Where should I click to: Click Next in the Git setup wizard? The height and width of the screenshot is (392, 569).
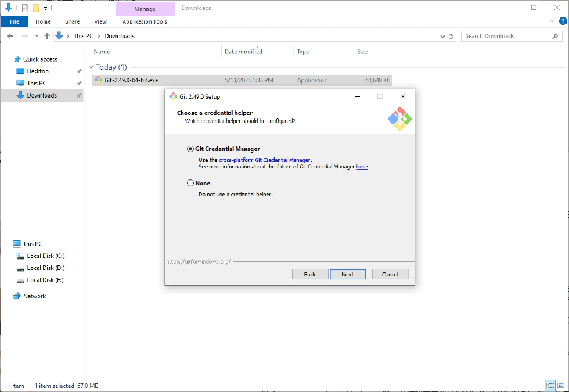point(348,274)
